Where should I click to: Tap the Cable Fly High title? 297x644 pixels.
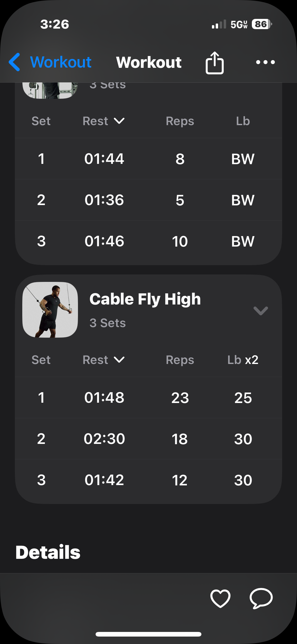pos(145,299)
